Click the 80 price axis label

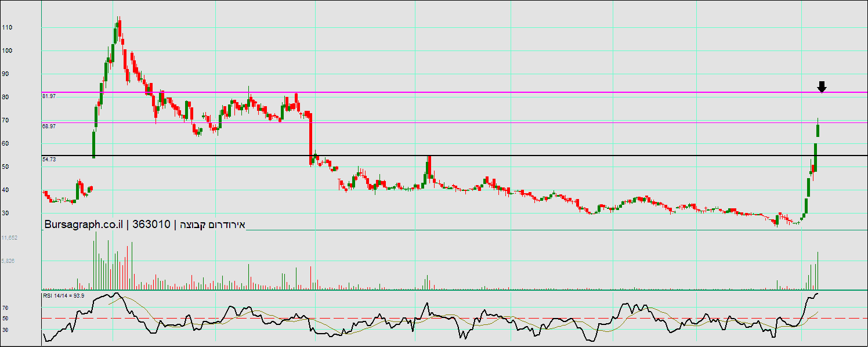(6, 97)
